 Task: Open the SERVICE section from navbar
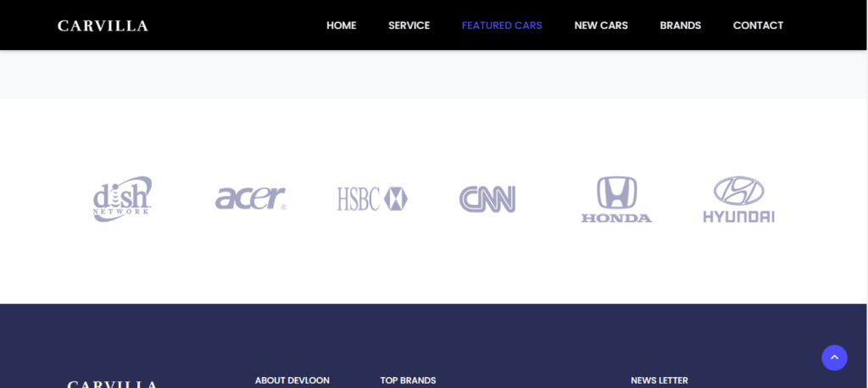click(409, 25)
